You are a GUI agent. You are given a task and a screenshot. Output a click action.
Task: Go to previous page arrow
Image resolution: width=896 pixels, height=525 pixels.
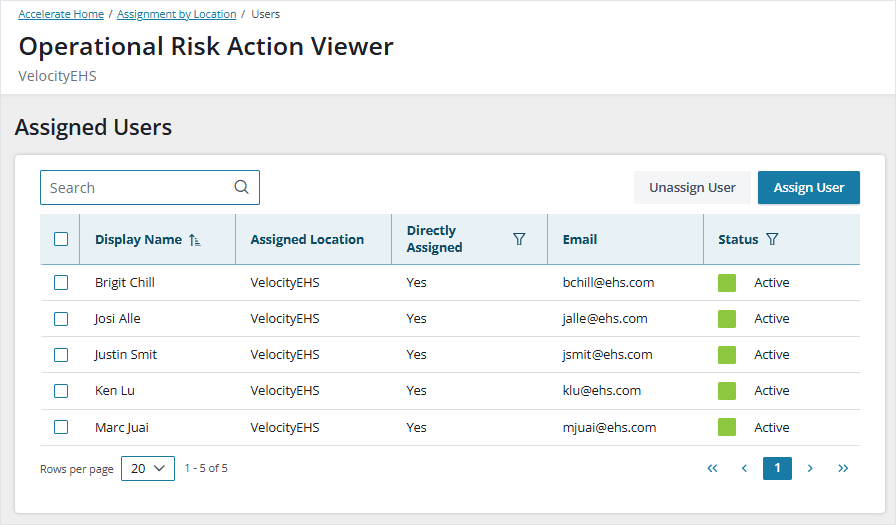[744, 468]
